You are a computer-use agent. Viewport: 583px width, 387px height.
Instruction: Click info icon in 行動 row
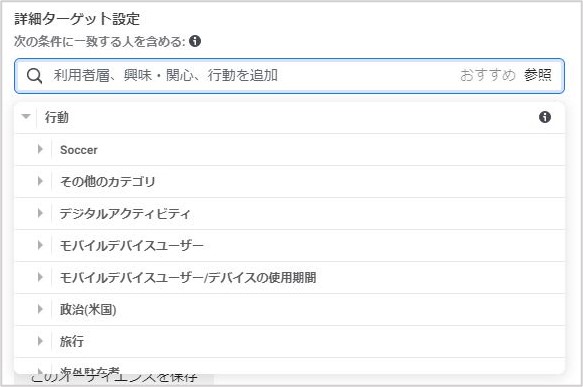tap(545, 117)
